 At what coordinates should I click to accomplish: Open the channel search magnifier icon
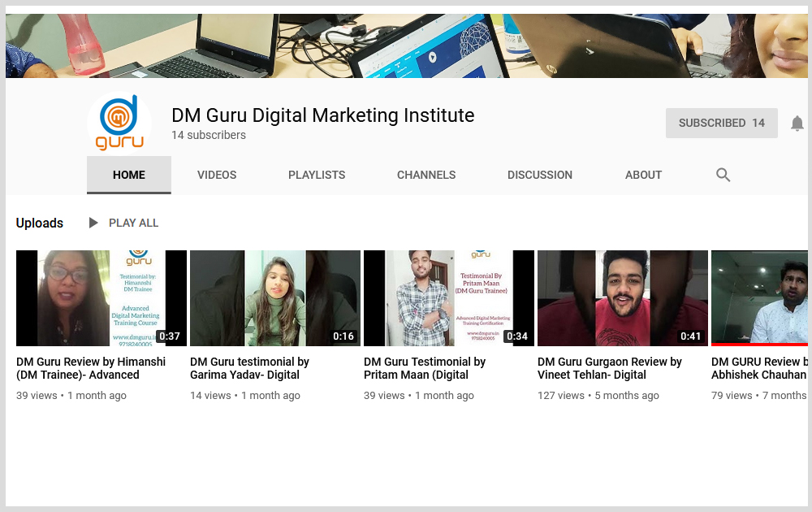tap(723, 175)
